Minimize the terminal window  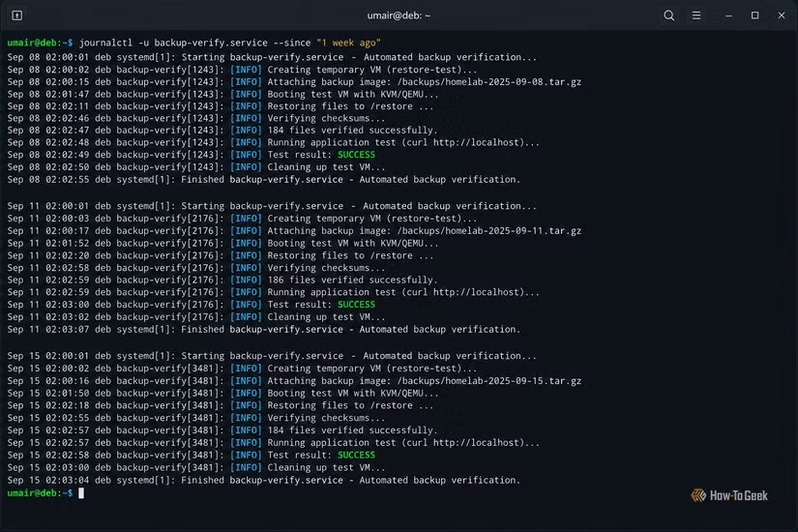click(x=728, y=15)
